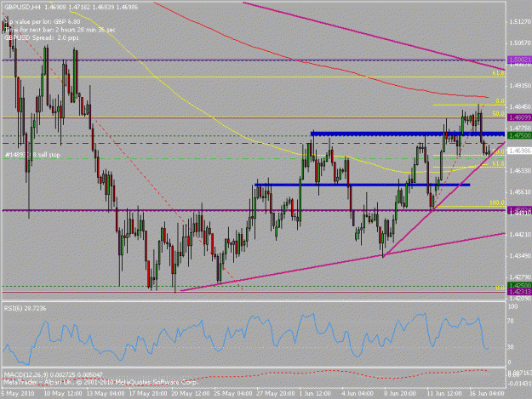Image resolution: width=532 pixels, height=399 pixels.
Task: Click the 1.51270 price scale value
Action: (520, 22)
